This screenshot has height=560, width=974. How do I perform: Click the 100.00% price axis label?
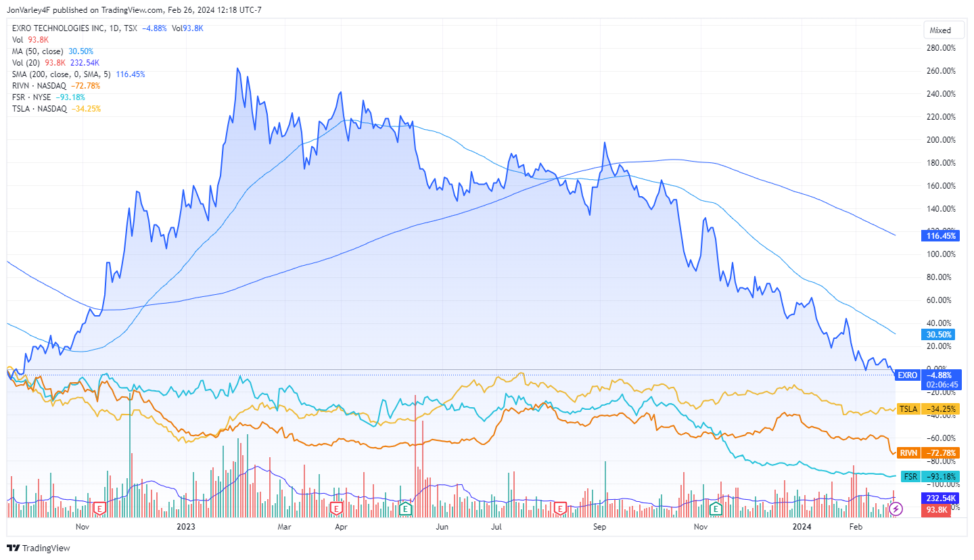coord(940,254)
